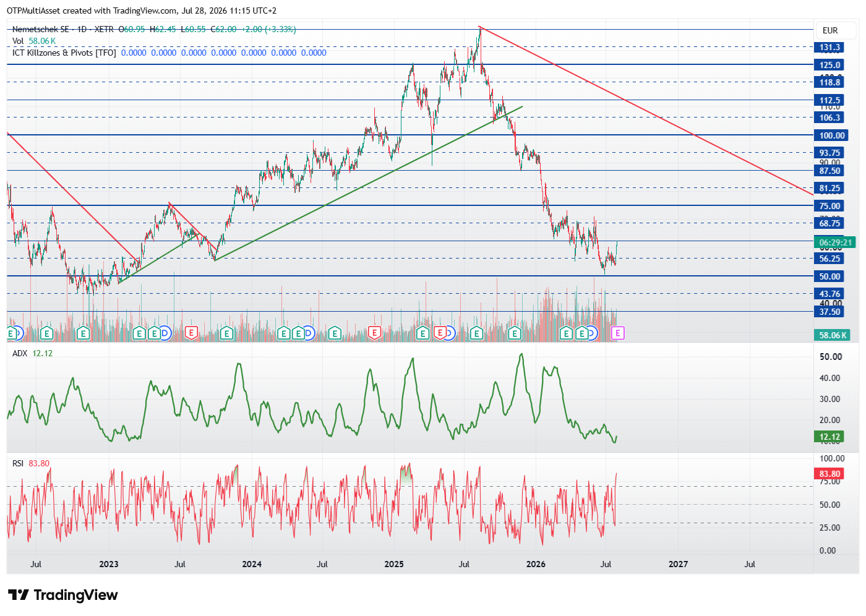Screen dimensions: 866x616
Task: Select the red earnings marker just before 2025
Action: click(374, 333)
